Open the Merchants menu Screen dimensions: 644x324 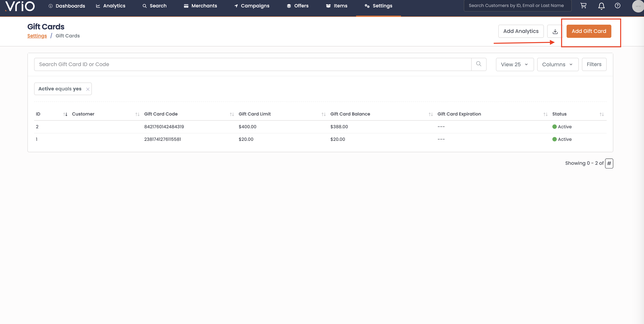point(200,6)
